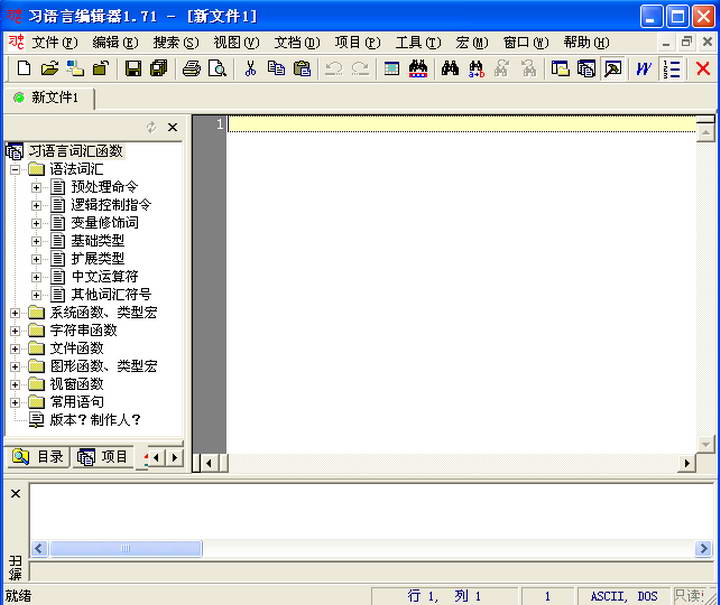The image size is (720, 605).
Task: Collapse the 语法词汇 folder
Action: [15, 169]
